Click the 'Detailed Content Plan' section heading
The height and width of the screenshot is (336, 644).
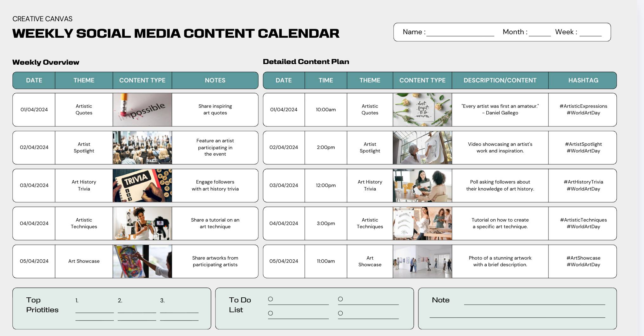point(306,61)
